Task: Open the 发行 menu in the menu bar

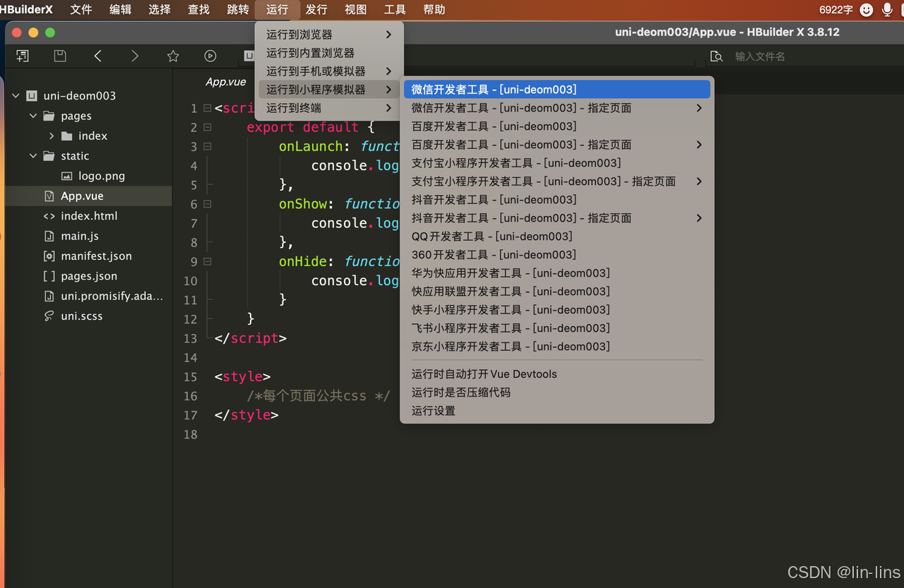Action: (316, 9)
